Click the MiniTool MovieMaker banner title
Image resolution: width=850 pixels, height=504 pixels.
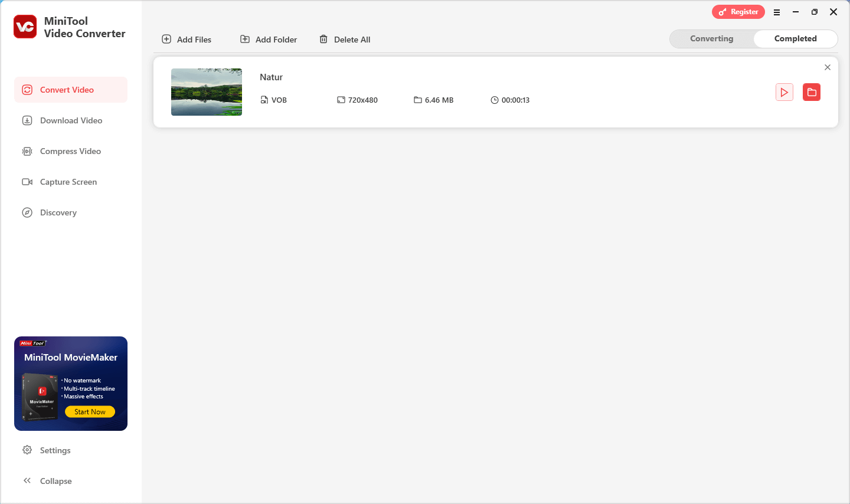(71, 358)
